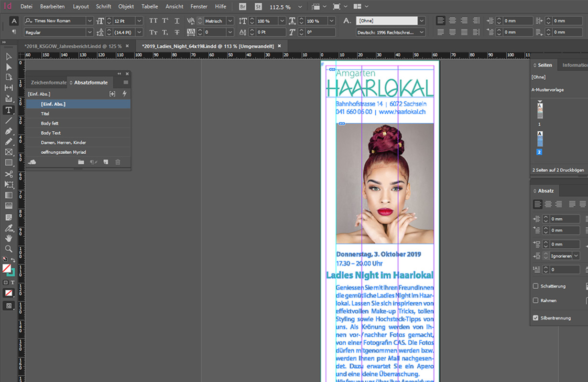This screenshot has height=382, width=588.
Task: Check the Rahmen option
Action: pos(535,300)
